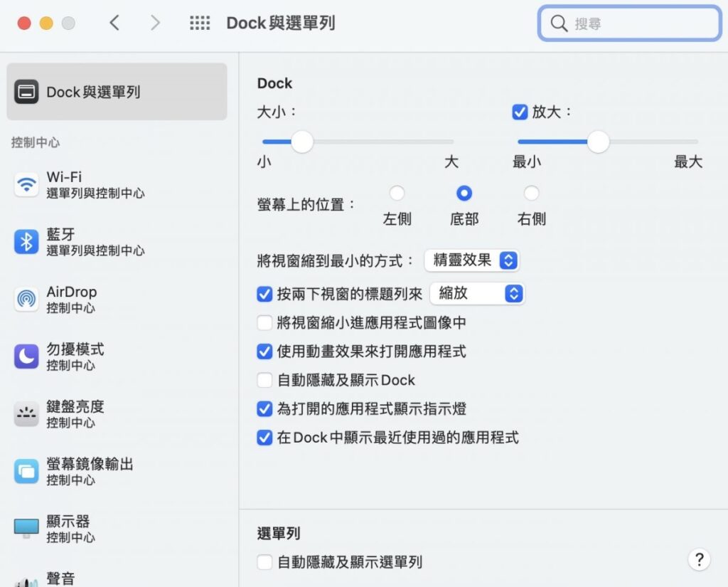728x587 pixels.
Task: Toggle 在Dock中顯示最近使用過的應用程式 checkbox
Action: 264,438
